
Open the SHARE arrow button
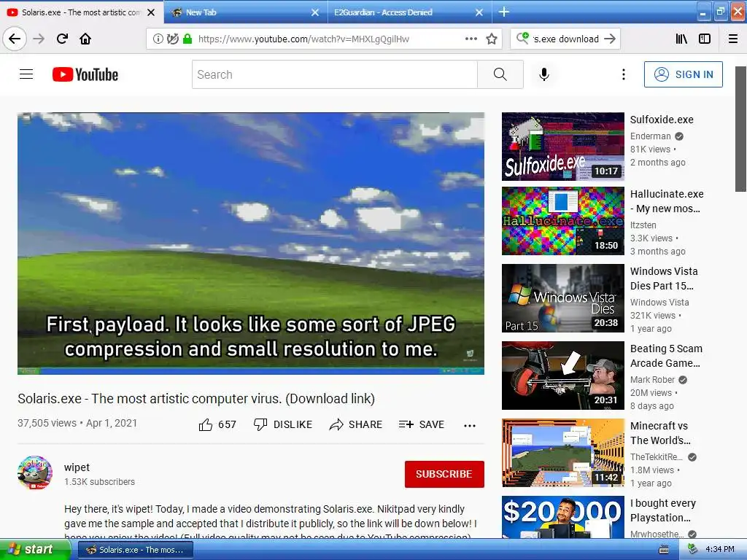[356, 424]
